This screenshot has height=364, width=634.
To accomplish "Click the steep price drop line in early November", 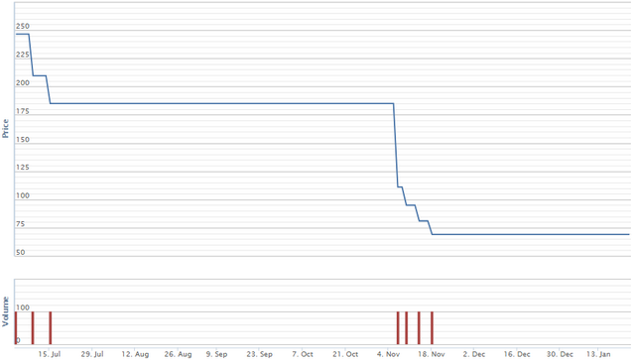I will click(396, 145).
